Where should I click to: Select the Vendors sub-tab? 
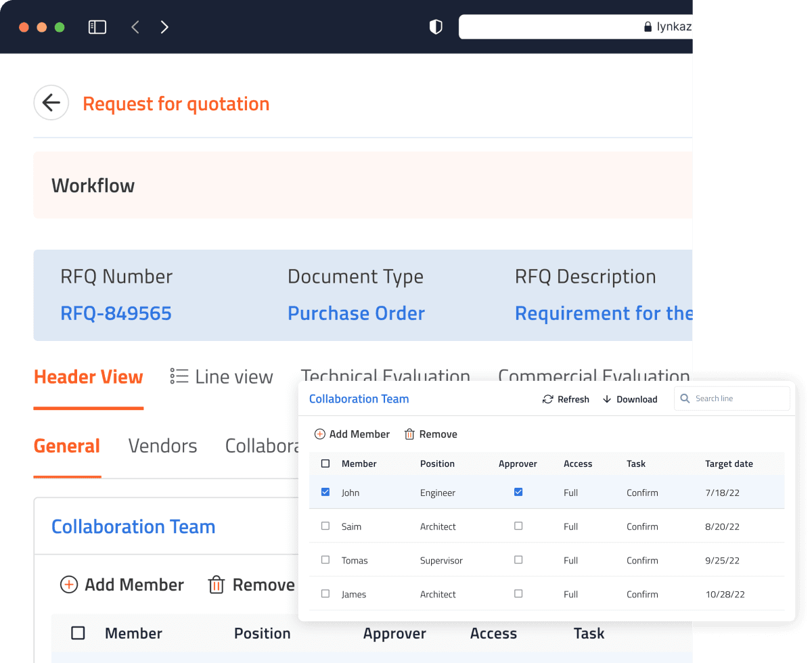point(163,446)
